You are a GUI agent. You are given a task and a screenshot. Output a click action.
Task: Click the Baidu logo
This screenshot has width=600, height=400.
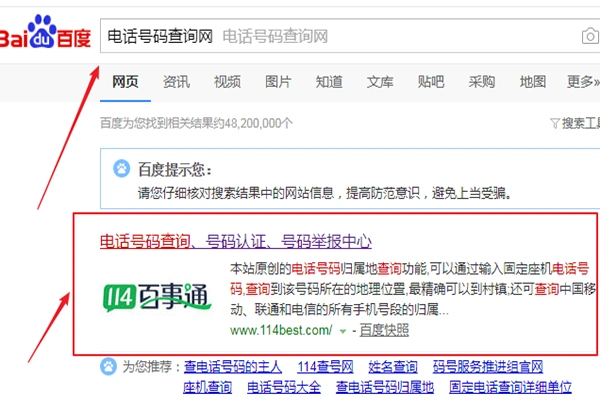click(45, 32)
